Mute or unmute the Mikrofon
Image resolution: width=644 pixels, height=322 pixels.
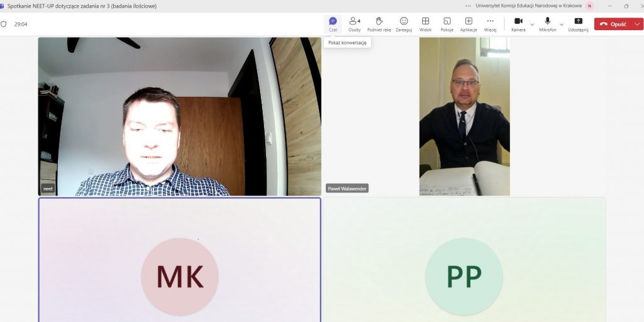click(547, 24)
